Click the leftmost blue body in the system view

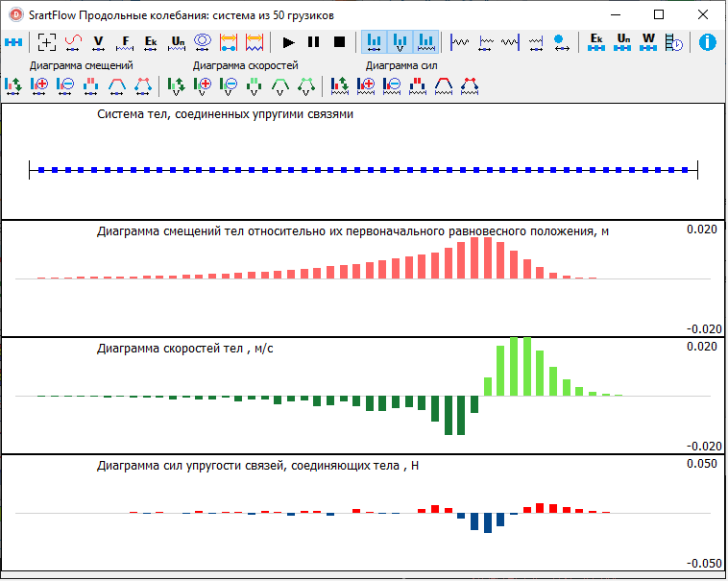click(x=41, y=170)
